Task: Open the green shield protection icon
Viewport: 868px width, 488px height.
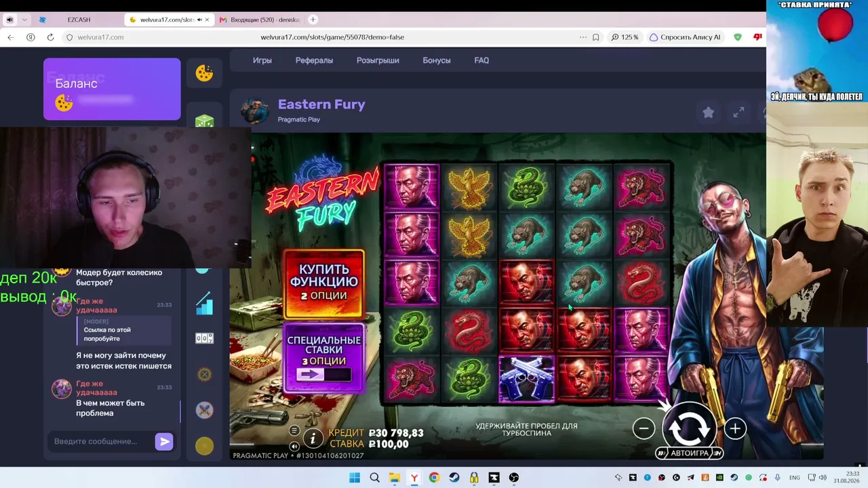Action: coord(738,37)
